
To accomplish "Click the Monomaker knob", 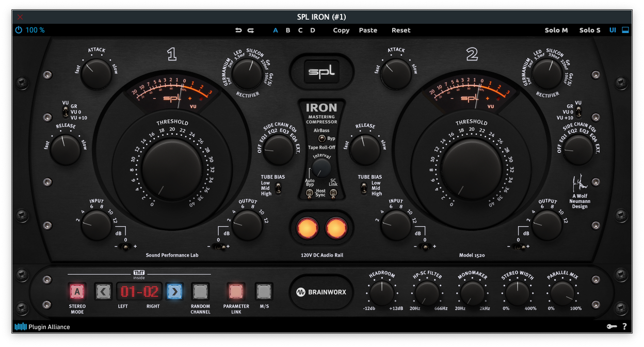I will [x=472, y=293].
